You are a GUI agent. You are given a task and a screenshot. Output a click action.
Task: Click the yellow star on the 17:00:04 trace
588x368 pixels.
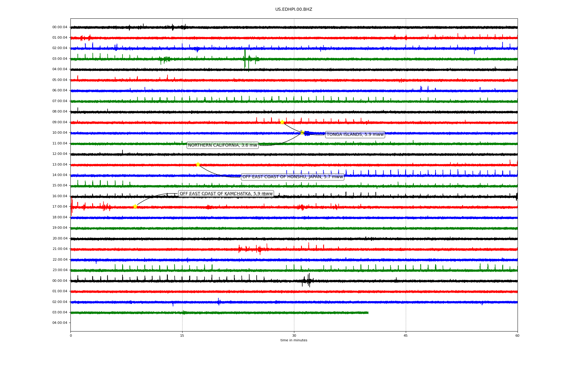(x=135, y=206)
